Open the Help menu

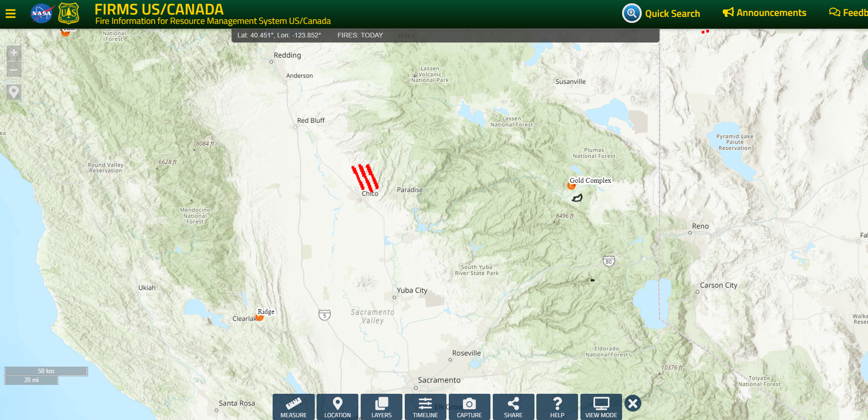coord(557,407)
